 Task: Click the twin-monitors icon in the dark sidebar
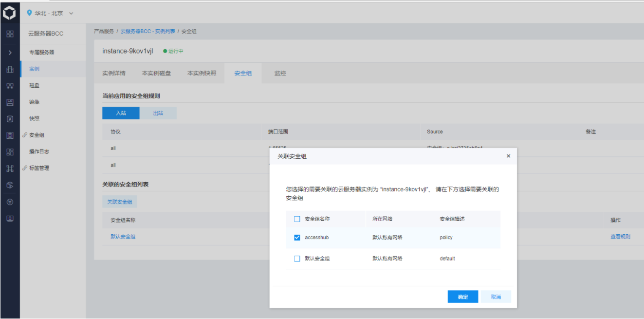(x=10, y=86)
